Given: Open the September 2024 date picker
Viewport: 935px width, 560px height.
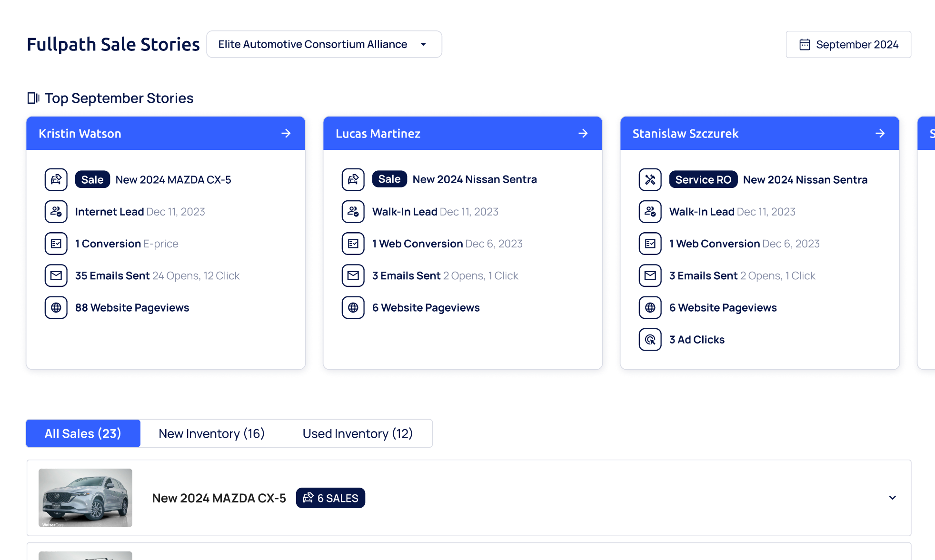Looking at the screenshot, I should tap(848, 44).
